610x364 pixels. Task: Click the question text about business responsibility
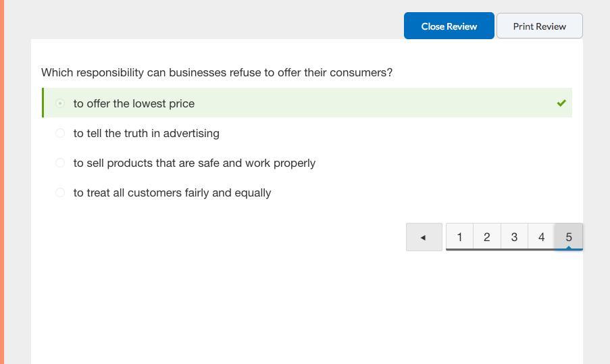tap(216, 72)
